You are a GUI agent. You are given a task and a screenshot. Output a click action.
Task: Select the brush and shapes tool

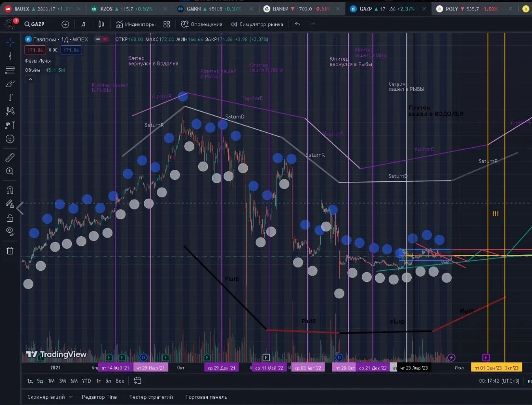[10, 84]
